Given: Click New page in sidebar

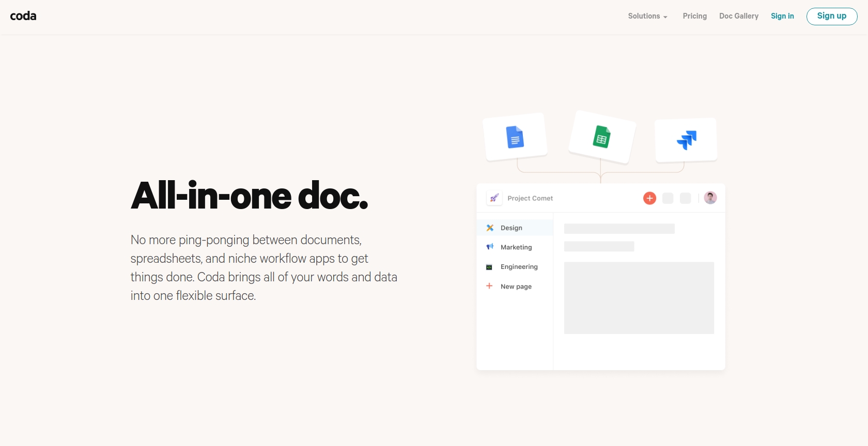Looking at the screenshot, I should click(515, 286).
